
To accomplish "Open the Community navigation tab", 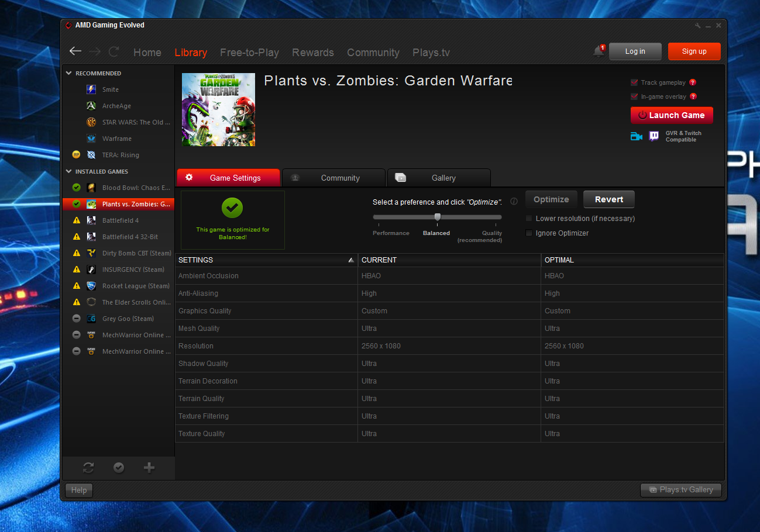I will pos(373,52).
